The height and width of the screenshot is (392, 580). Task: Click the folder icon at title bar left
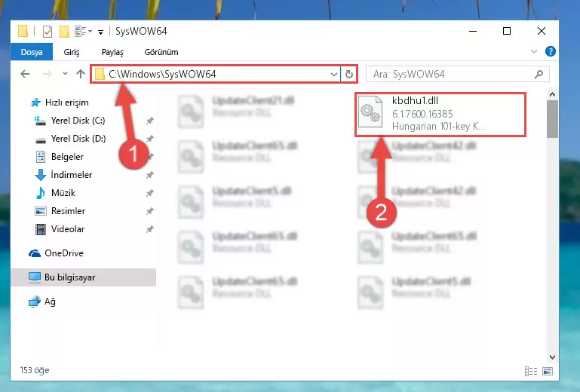[x=23, y=31]
